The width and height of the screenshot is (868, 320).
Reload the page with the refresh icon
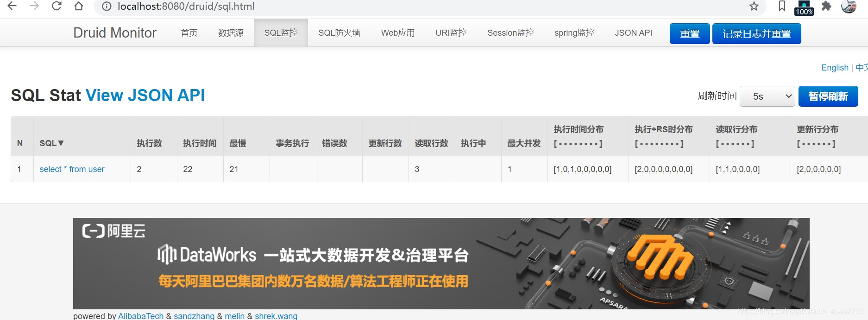coord(57,6)
